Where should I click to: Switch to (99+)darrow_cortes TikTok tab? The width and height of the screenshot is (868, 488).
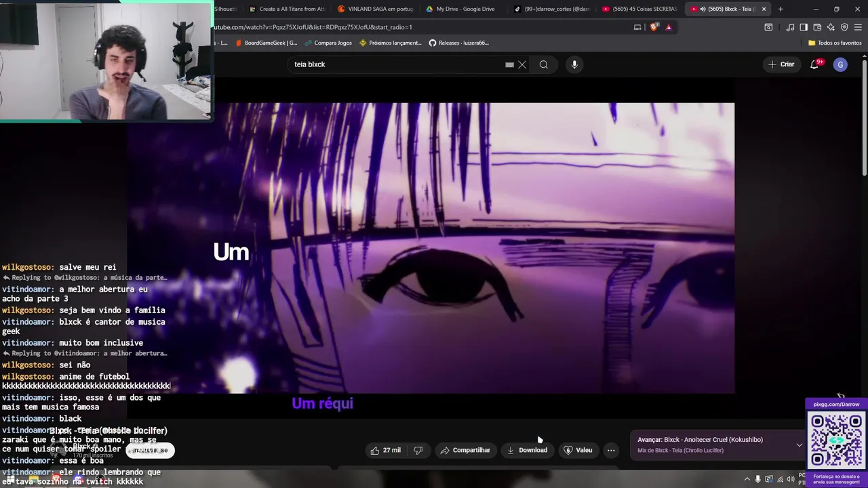click(x=551, y=9)
